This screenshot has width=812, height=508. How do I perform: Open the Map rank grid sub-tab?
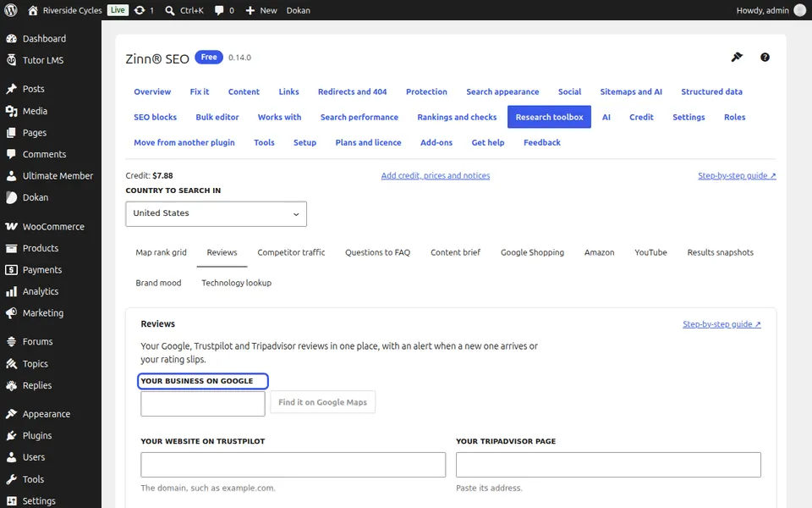pos(161,252)
